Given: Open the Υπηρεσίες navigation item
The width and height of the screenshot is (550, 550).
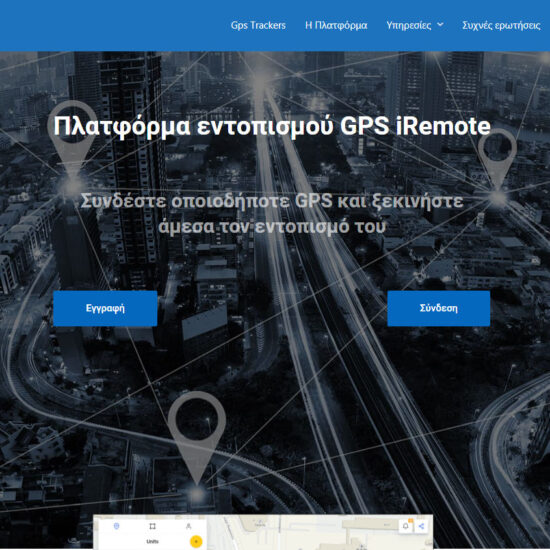Looking at the screenshot, I should click(x=409, y=26).
